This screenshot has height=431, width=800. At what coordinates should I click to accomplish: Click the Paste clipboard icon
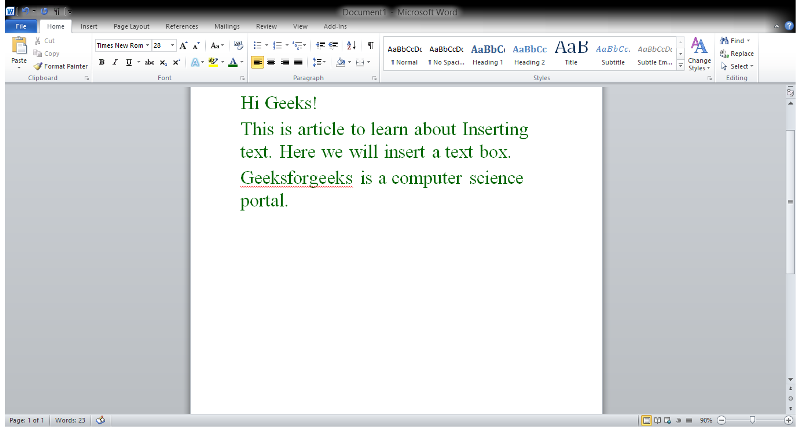pos(19,46)
